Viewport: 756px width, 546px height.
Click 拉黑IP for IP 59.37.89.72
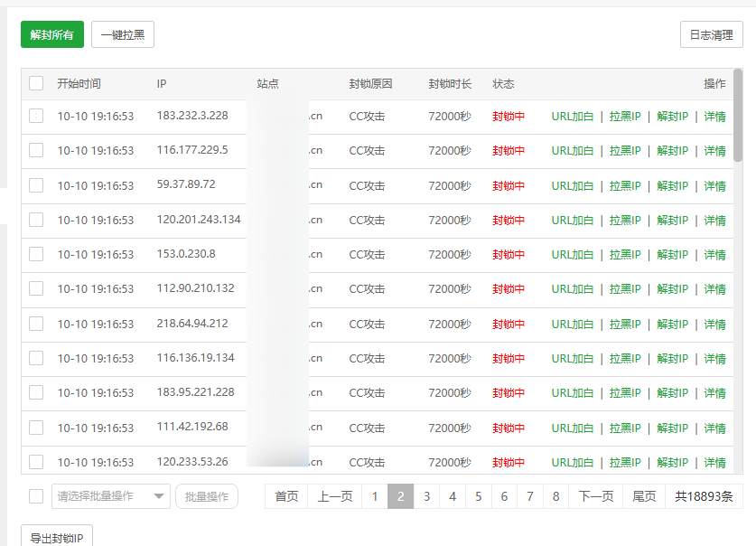[624, 185]
